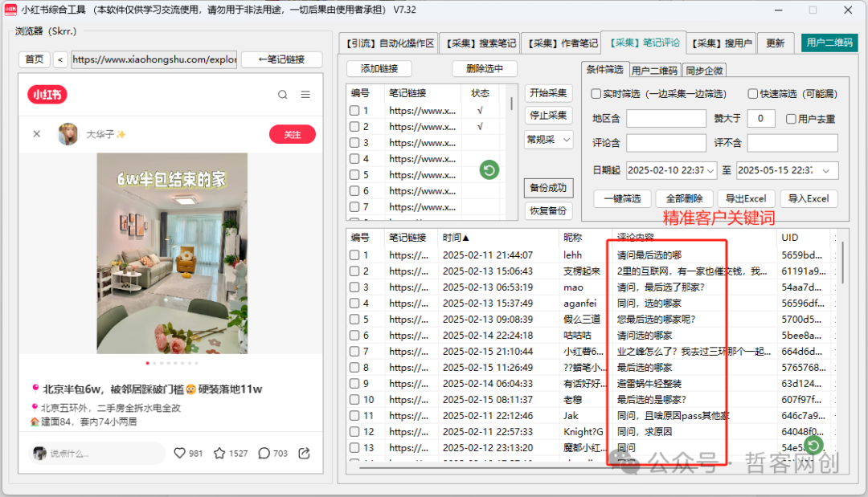Switch to 【采集】搜索笔记 tab
The height and width of the screenshot is (497, 868).
tap(481, 43)
